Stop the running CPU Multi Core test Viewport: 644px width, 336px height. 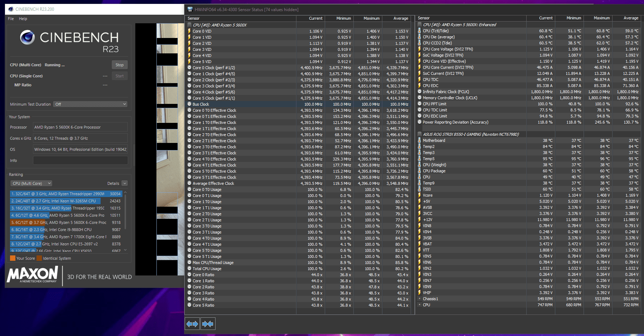tap(120, 65)
